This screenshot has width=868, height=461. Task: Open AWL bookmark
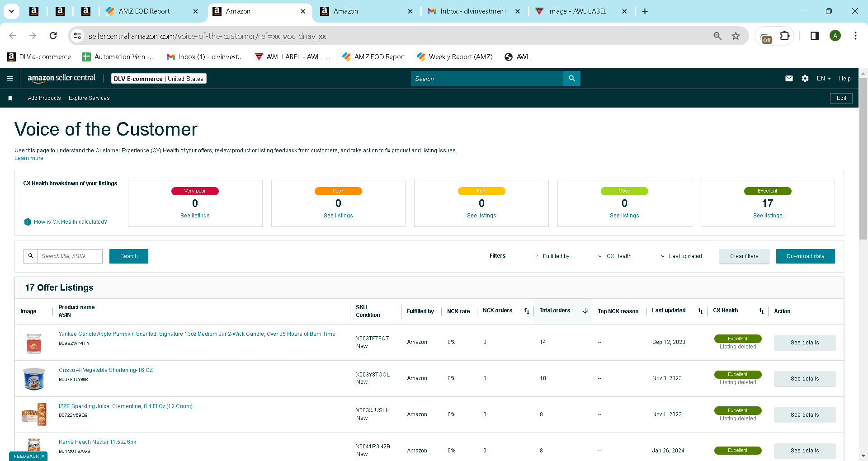click(x=517, y=57)
